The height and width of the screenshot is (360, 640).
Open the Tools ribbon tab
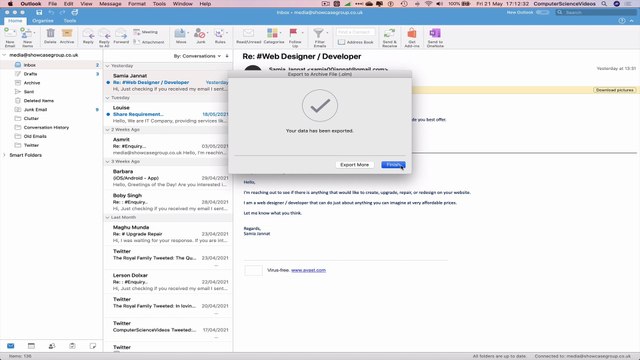(70, 20)
